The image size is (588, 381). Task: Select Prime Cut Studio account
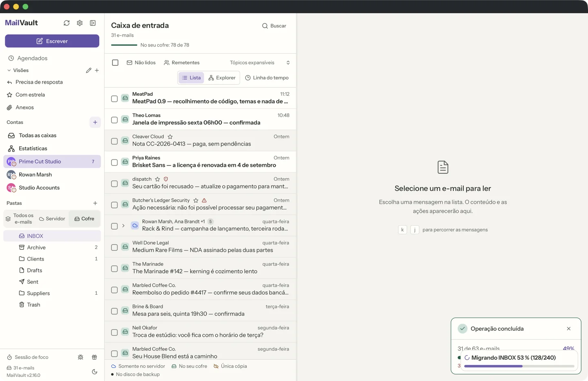pyautogui.click(x=52, y=161)
